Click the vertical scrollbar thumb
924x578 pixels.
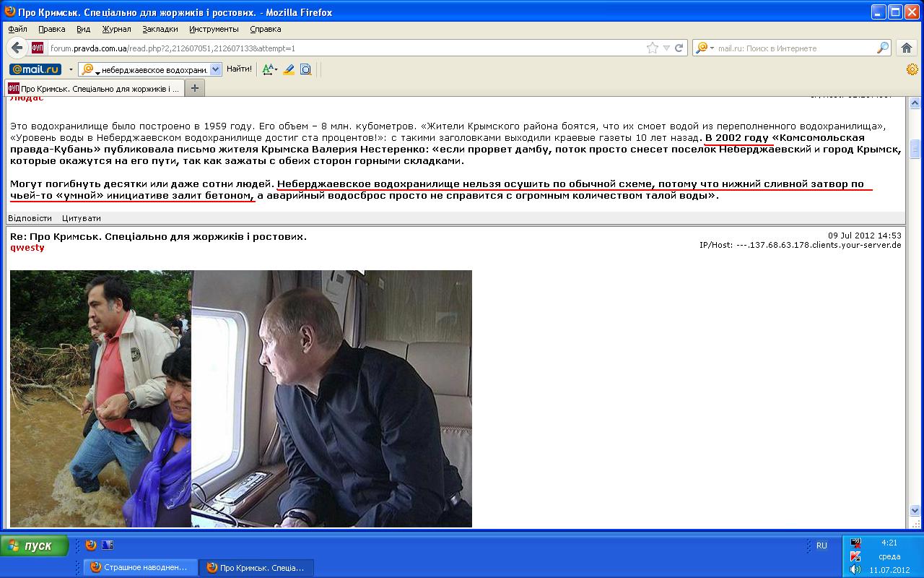[915, 149]
